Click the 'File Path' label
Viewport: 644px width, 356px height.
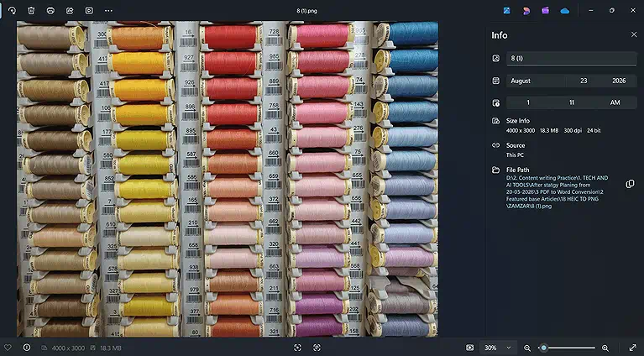coord(517,170)
